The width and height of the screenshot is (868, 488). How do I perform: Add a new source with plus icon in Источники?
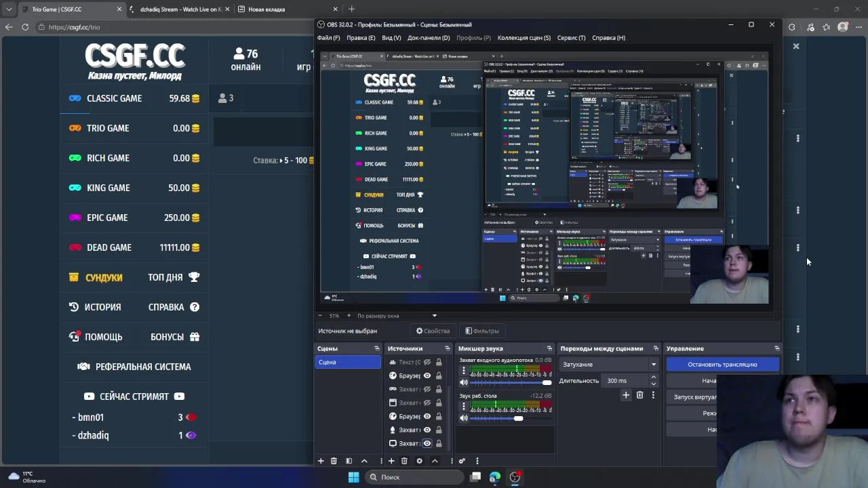[x=391, y=461]
